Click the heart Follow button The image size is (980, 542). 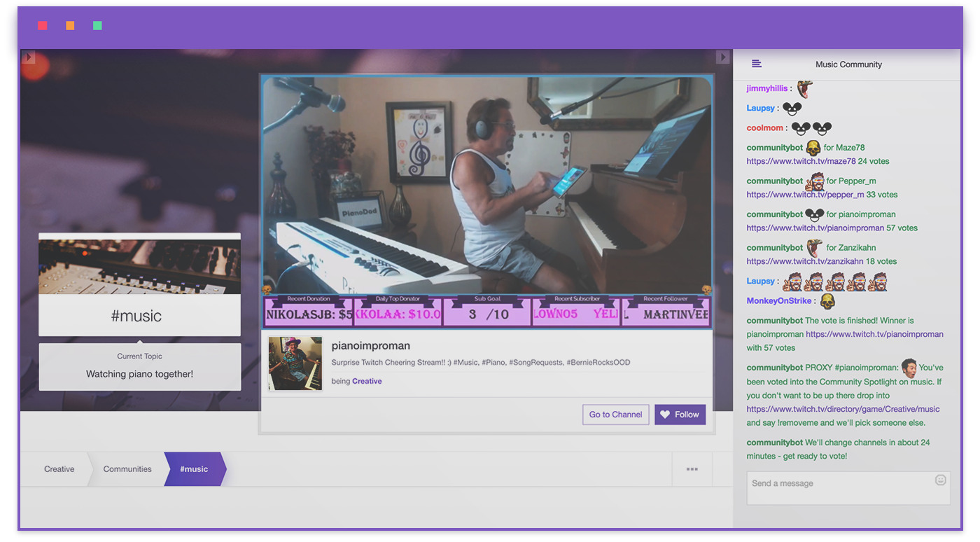680,415
